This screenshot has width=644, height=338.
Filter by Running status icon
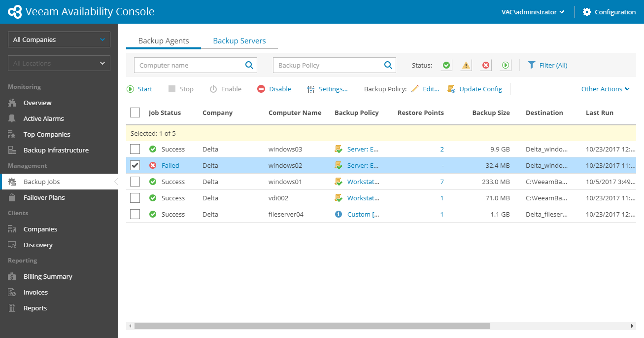pos(506,65)
